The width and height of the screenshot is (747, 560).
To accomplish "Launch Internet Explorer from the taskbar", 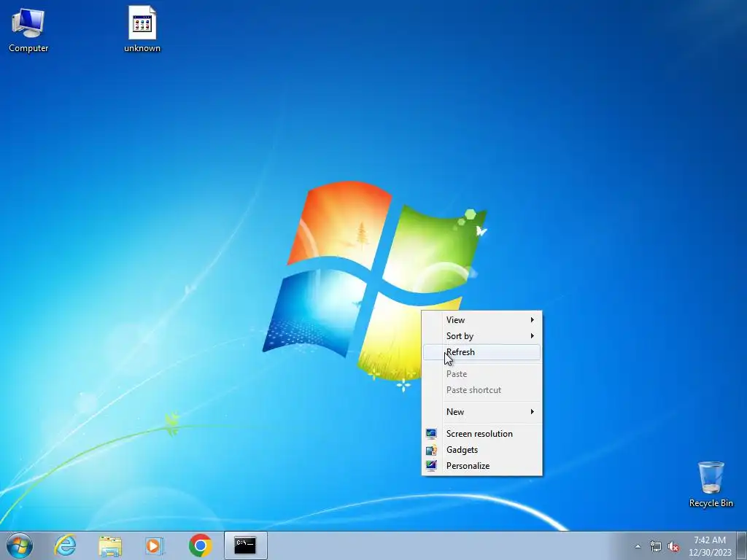I will [x=65, y=545].
